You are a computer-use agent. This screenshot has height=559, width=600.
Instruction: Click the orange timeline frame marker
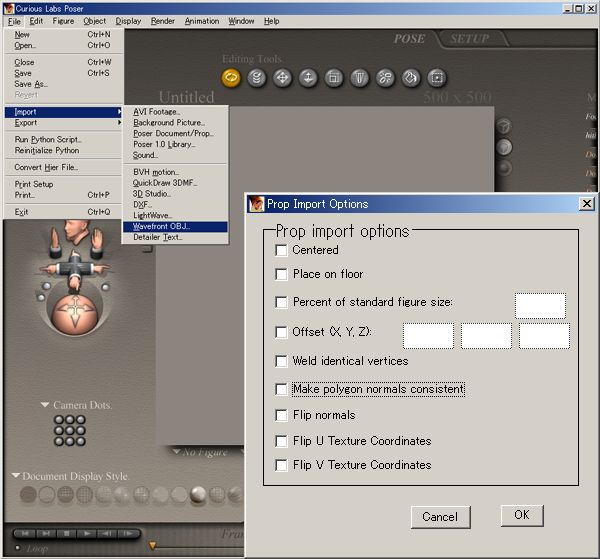tap(153, 545)
